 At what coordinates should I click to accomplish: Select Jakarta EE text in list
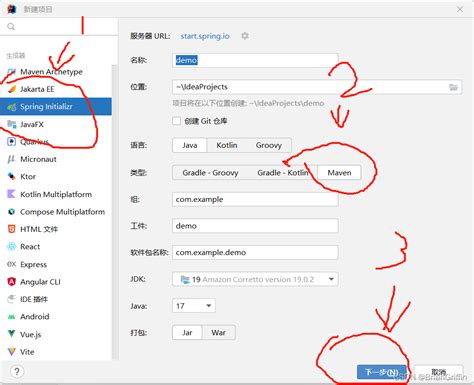37,89
